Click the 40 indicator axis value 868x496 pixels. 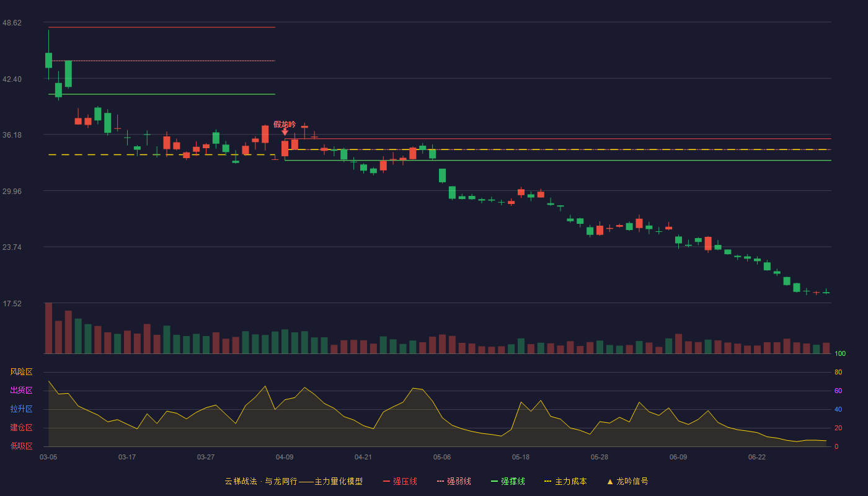[838, 409]
